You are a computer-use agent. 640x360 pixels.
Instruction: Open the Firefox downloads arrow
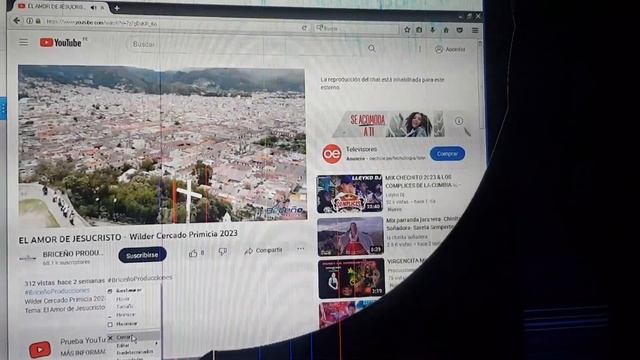(x=433, y=30)
